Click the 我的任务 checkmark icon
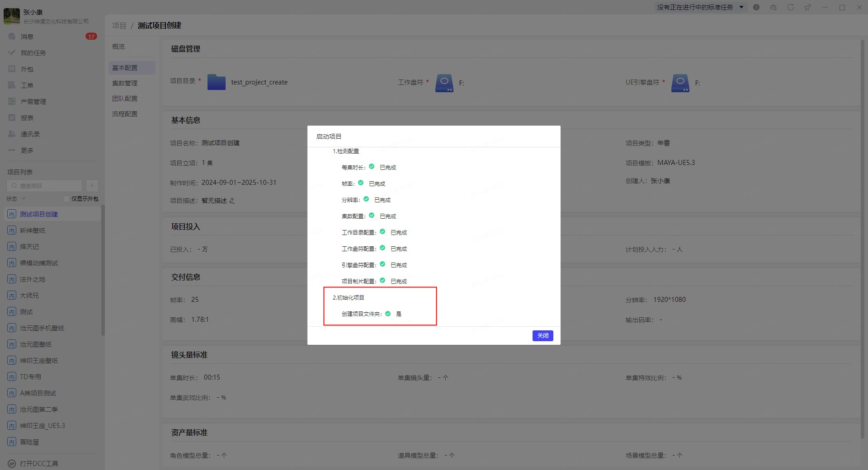 coord(12,52)
